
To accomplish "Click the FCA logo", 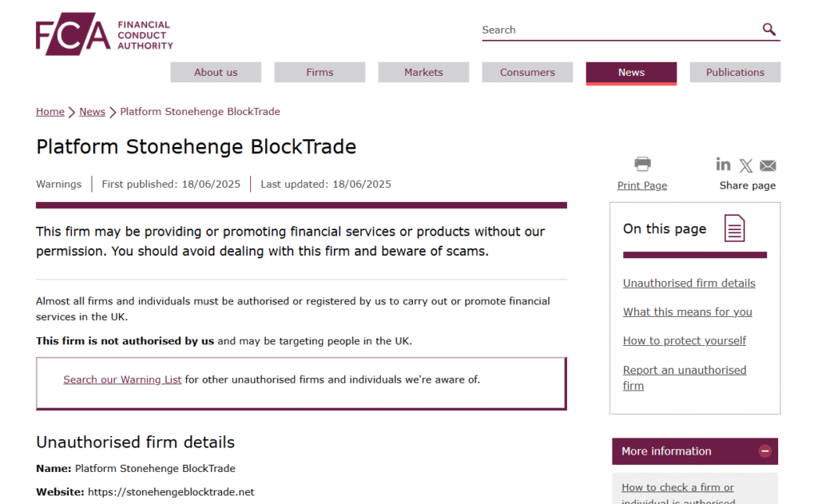I will coord(105,34).
